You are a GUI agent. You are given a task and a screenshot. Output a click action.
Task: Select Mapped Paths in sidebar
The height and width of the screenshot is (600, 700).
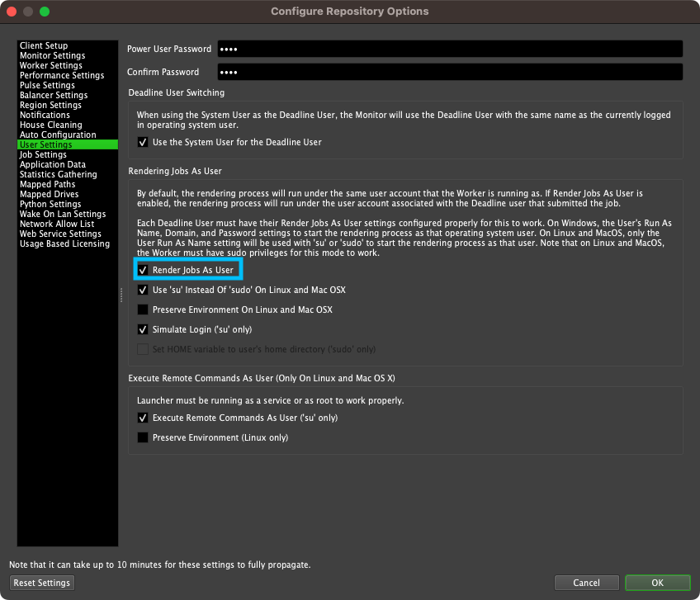68,184
